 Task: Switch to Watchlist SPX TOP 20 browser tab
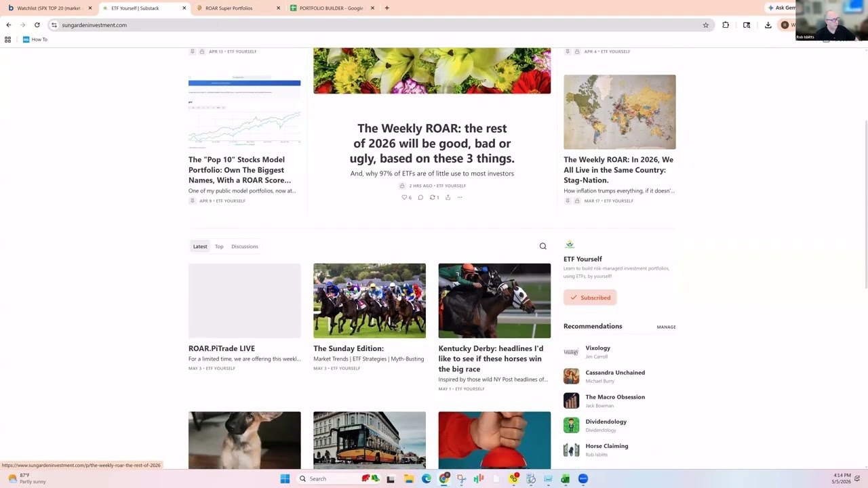click(x=49, y=8)
